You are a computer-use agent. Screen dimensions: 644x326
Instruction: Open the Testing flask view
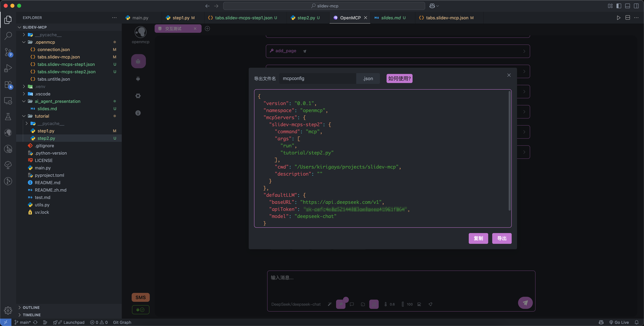coord(8,116)
